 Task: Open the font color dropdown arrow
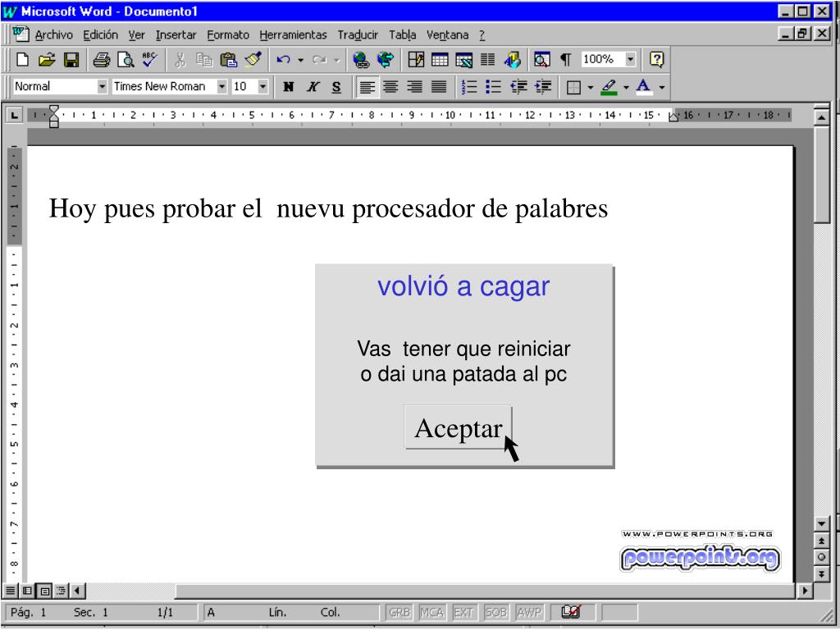coord(662,87)
